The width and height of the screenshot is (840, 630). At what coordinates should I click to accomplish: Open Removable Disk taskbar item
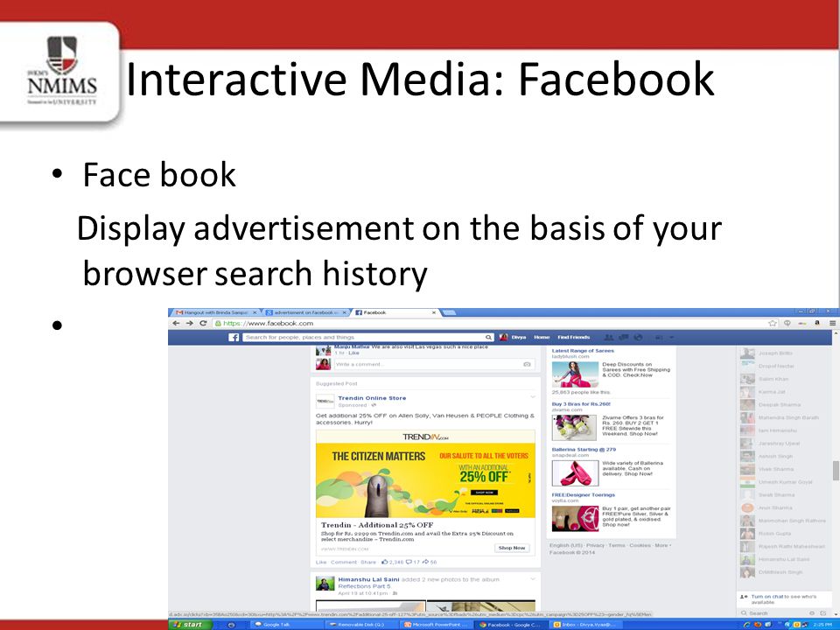360,625
